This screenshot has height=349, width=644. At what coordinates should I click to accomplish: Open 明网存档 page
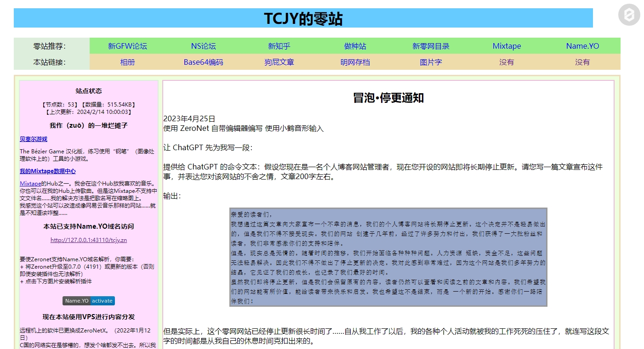pyautogui.click(x=355, y=62)
